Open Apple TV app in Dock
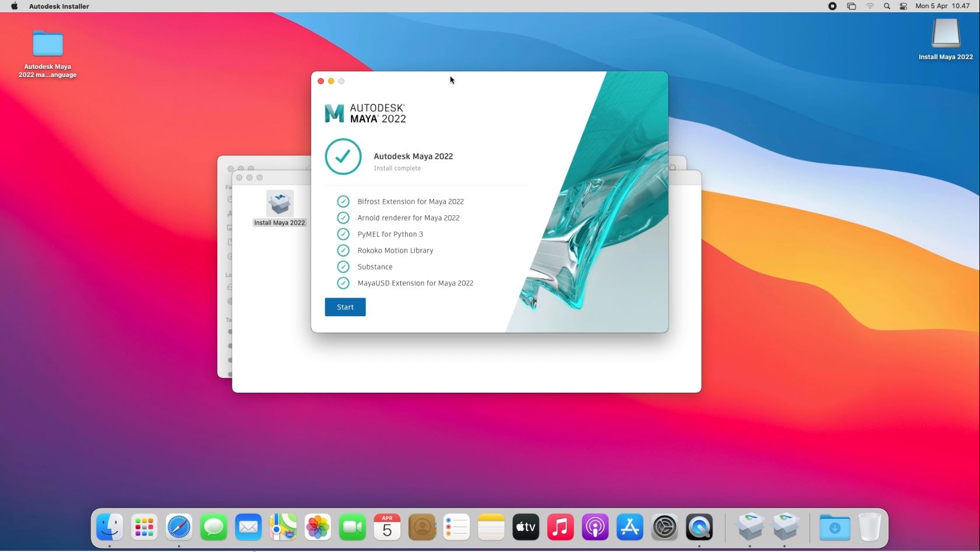This screenshot has height=552, width=980. pos(526,527)
